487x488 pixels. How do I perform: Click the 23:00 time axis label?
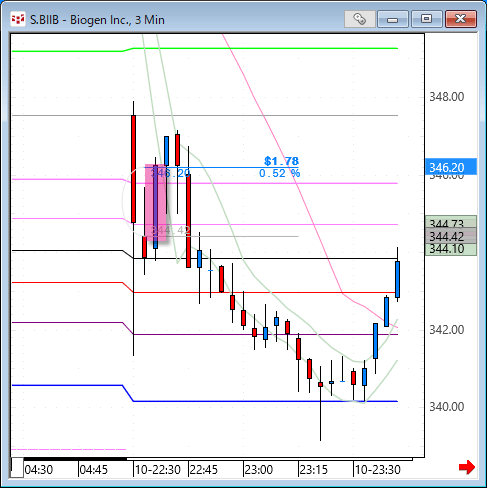[x=259, y=470]
